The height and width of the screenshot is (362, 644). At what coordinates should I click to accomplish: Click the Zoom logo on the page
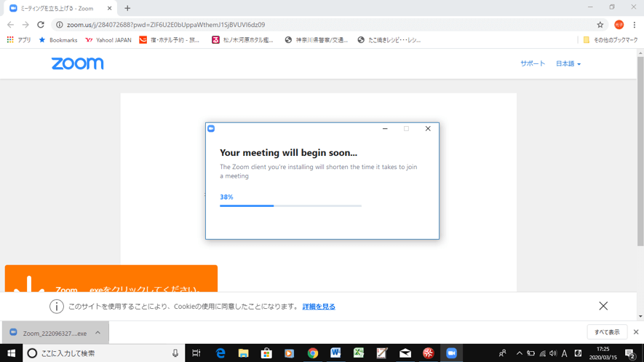78,63
